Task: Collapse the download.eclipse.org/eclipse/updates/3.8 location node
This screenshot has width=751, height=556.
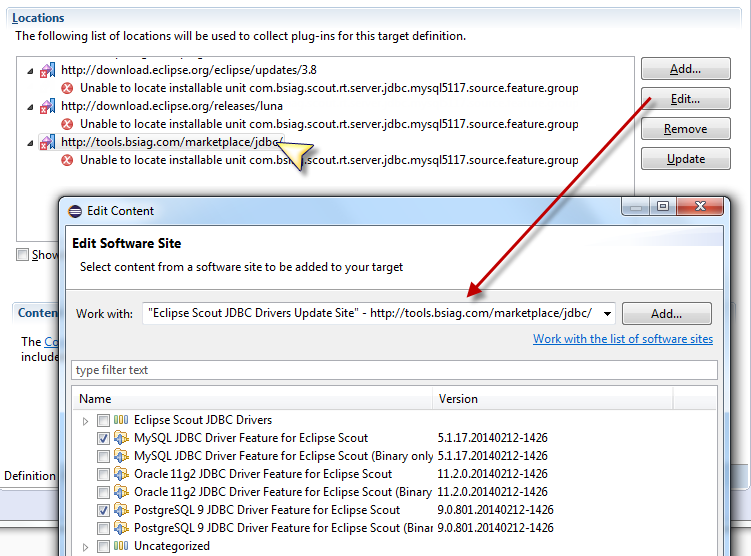Action: pyautogui.click(x=30, y=71)
